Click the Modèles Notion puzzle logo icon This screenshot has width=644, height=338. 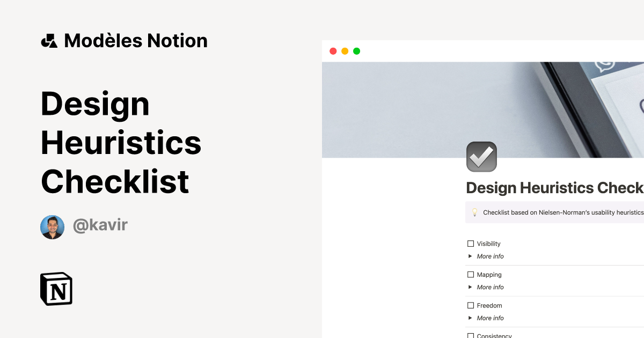click(x=50, y=40)
